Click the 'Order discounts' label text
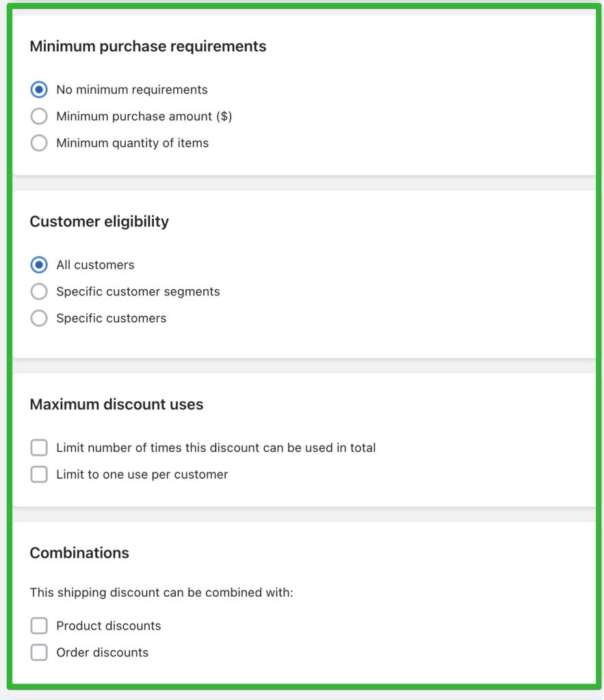Screen dimensions: 604x700 coord(103,653)
